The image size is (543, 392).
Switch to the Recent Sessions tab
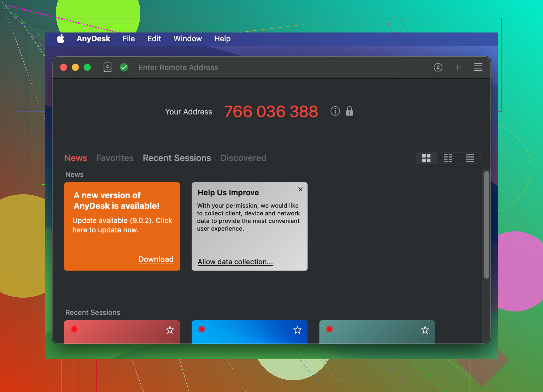177,158
